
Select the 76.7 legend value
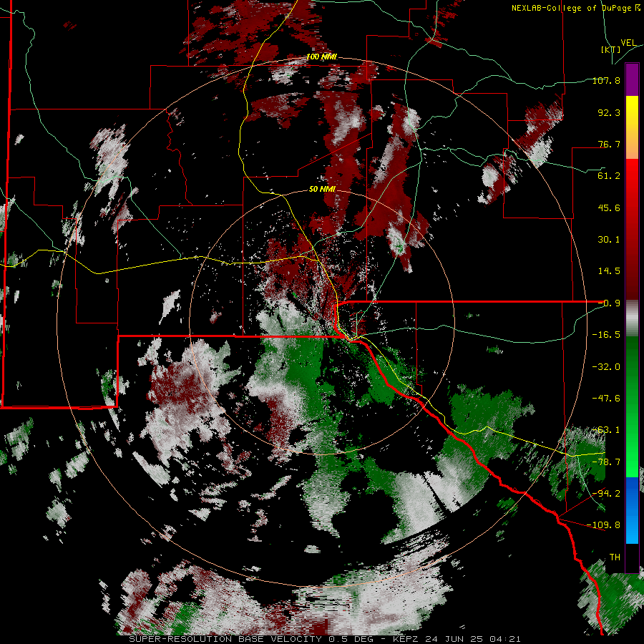(x=609, y=144)
